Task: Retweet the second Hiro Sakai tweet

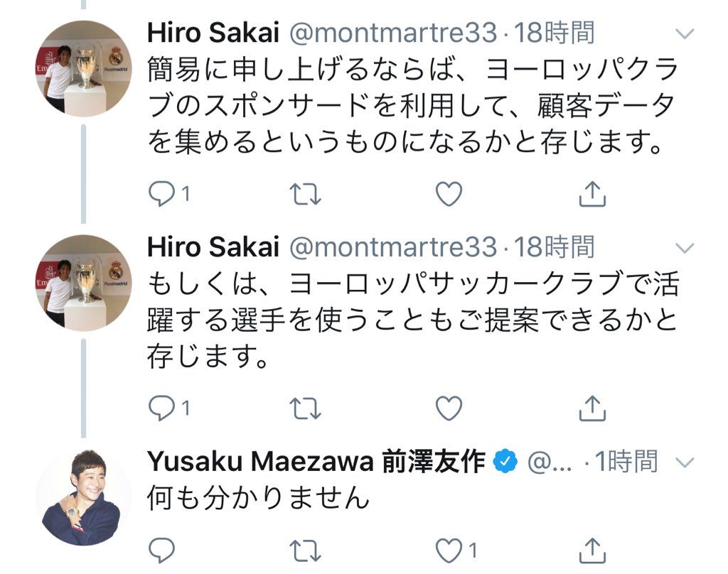Action: [x=307, y=408]
